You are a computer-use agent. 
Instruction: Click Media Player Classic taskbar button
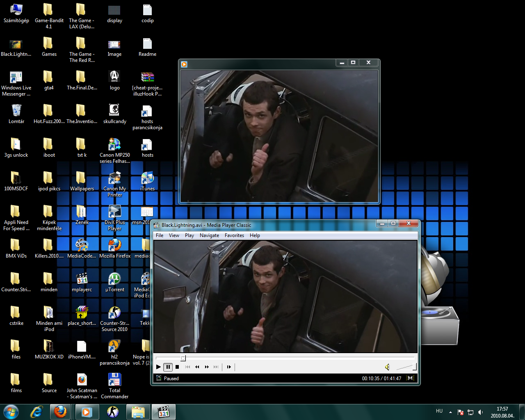click(x=164, y=412)
